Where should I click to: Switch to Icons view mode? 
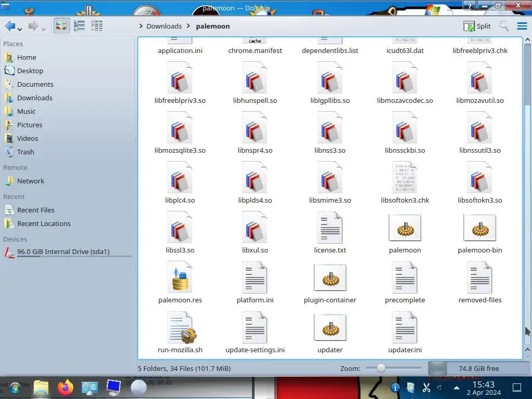coord(61,26)
